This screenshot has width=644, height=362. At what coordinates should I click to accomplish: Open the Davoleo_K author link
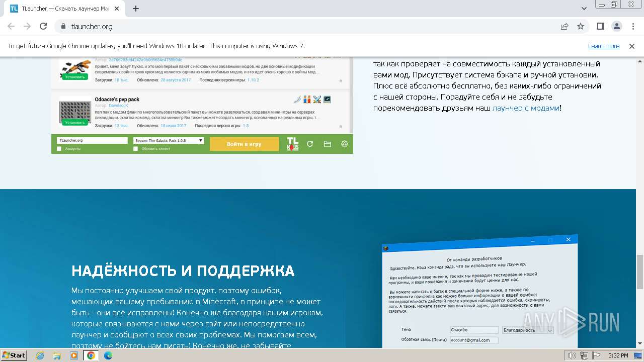click(119, 106)
